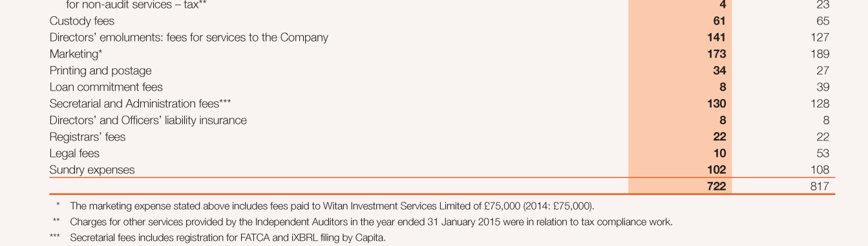Select the Printing and postage label
Viewport: 868px width, 246px height.
coord(101,71)
